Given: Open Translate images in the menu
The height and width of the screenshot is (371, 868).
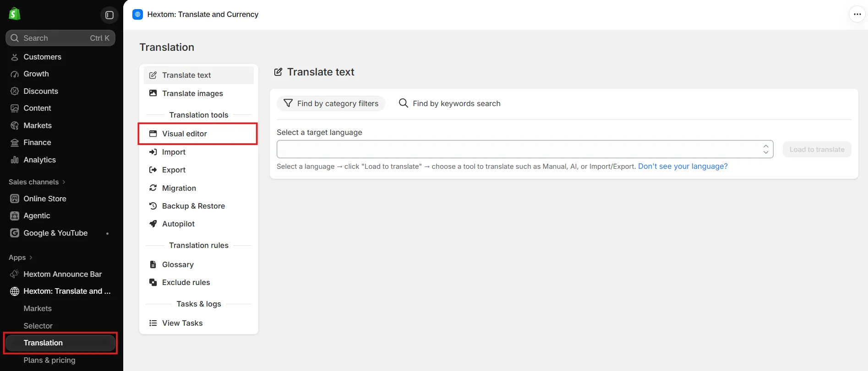Looking at the screenshot, I should pyautogui.click(x=199, y=93).
